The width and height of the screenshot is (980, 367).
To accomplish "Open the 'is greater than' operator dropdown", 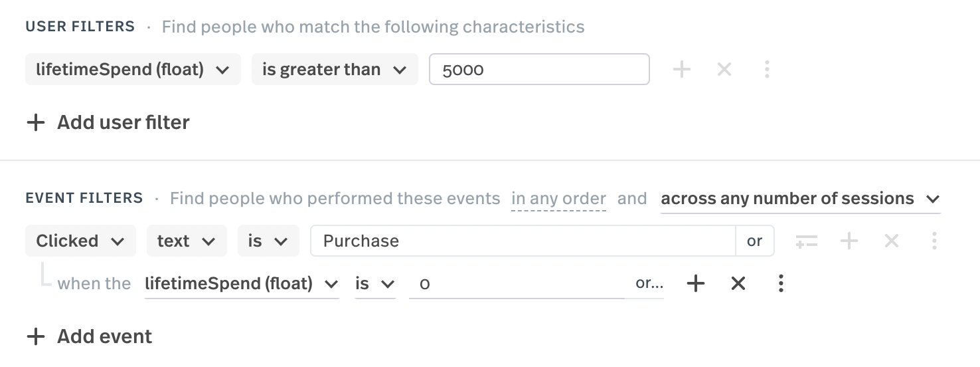I will pyautogui.click(x=335, y=69).
